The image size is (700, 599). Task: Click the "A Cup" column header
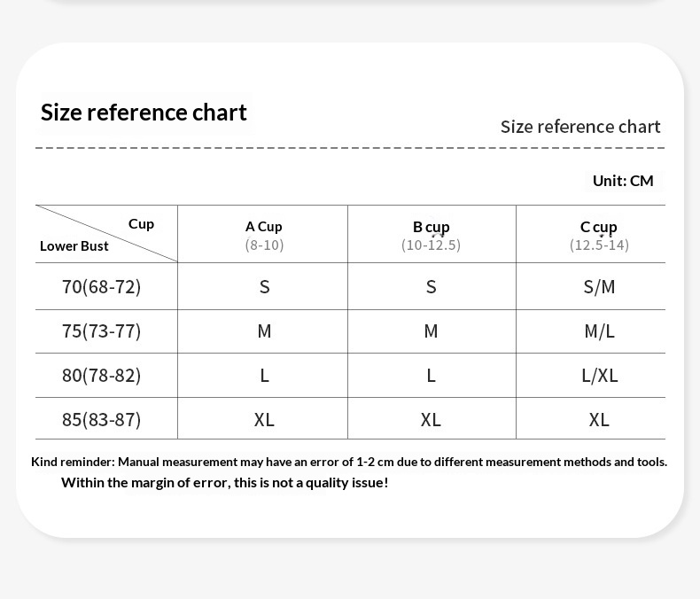264,227
